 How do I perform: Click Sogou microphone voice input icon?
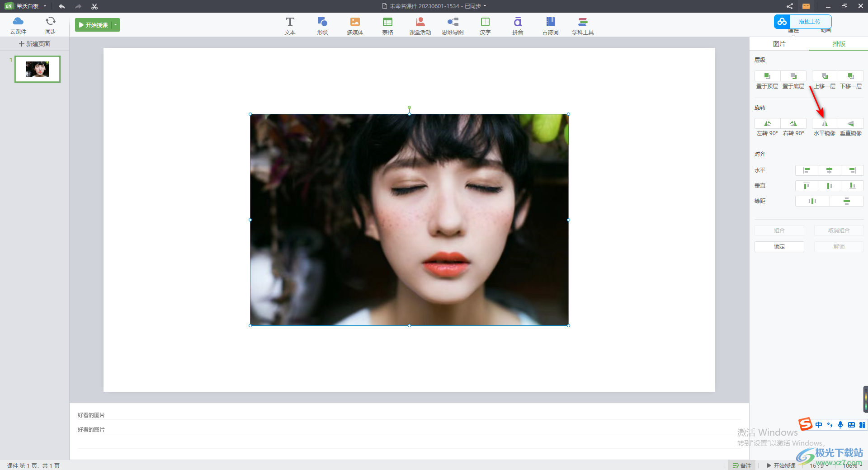point(840,425)
